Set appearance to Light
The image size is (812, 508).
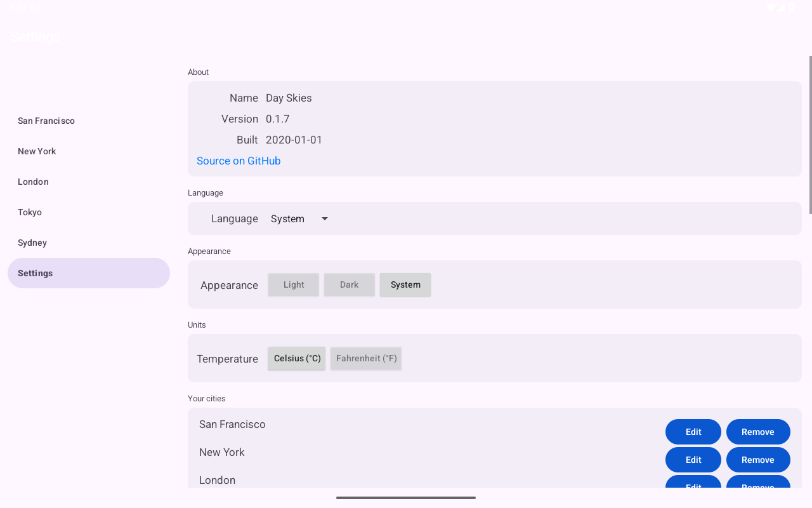294,284
